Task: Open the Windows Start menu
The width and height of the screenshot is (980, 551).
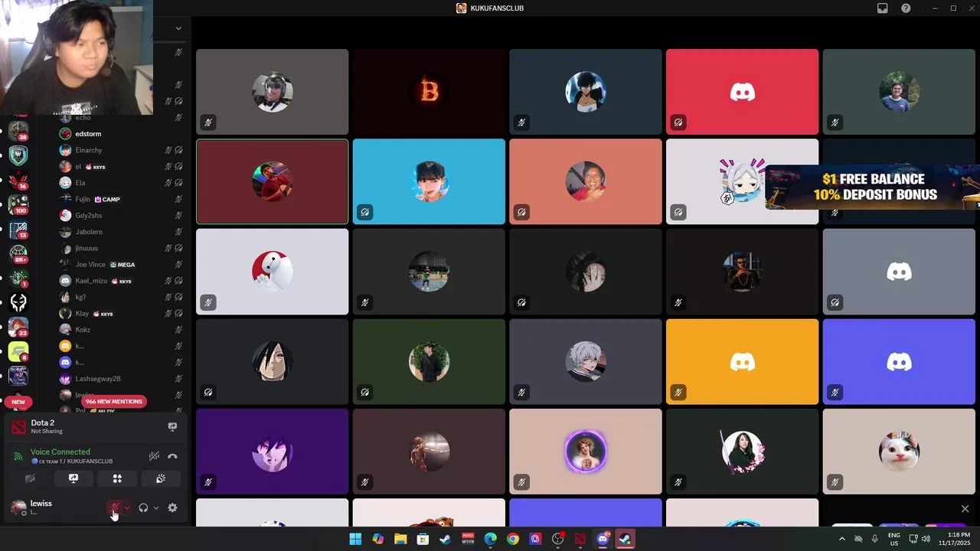Action: tap(356, 539)
